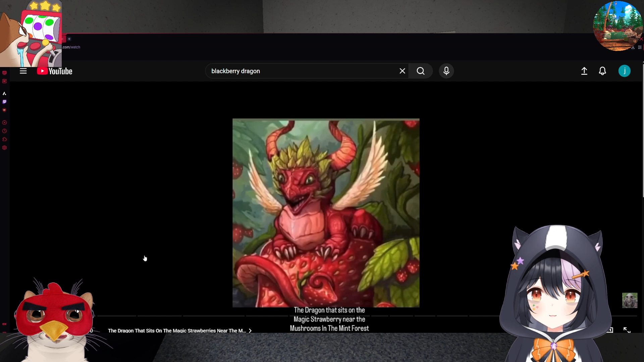Clear the 'blackberry dragon' search text
Screen dimensions: 644x362
pos(402,71)
